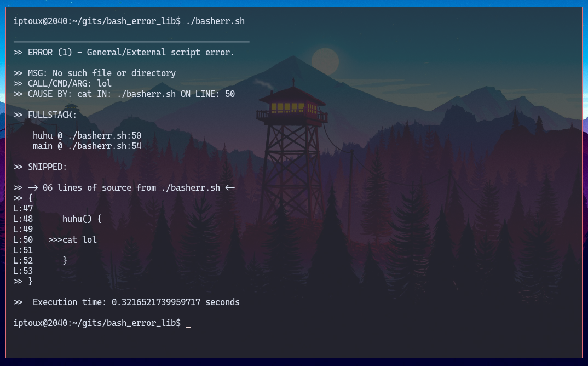This screenshot has width=588, height=366.
Task: Click the 'huhu @ ./basherr.sh:50' stack entry
Action: pos(87,135)
